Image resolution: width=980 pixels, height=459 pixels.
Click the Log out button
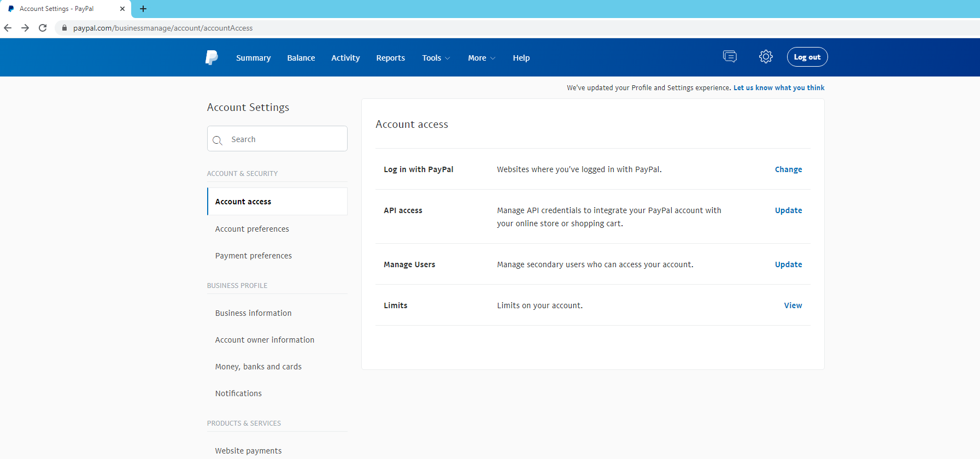point(807,57)
